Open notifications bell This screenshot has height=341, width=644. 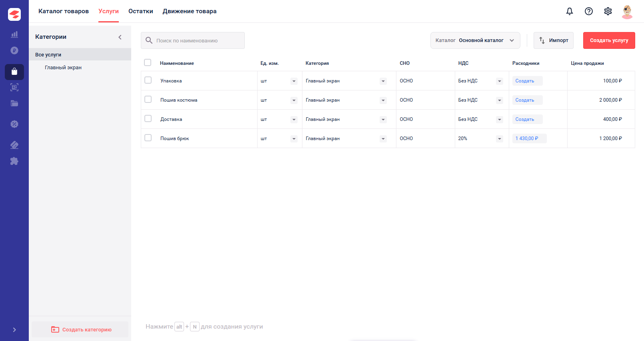click(x=570, y=11)
